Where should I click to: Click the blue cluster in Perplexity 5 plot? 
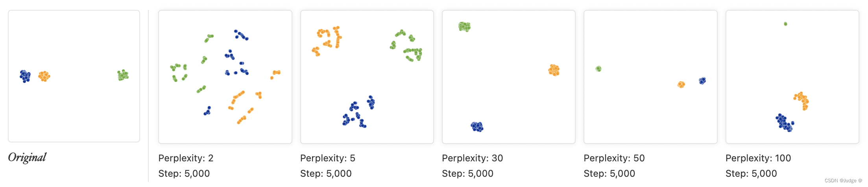tap(359, 112)
